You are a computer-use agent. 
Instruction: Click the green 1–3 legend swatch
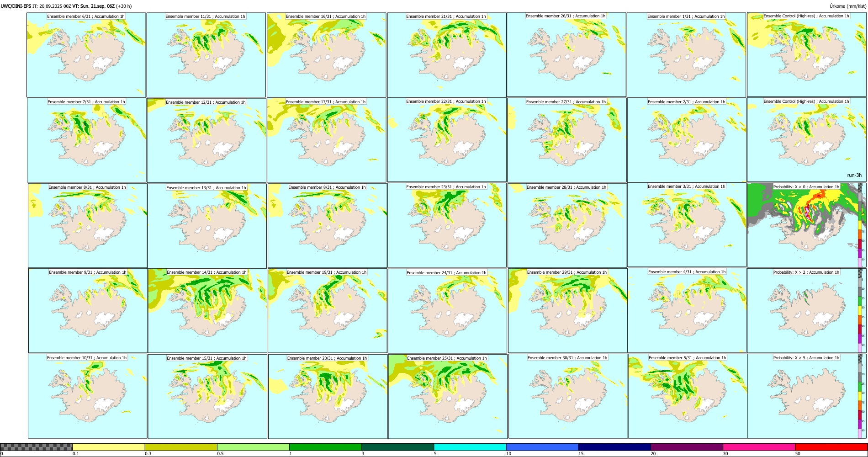coord(325,447)
